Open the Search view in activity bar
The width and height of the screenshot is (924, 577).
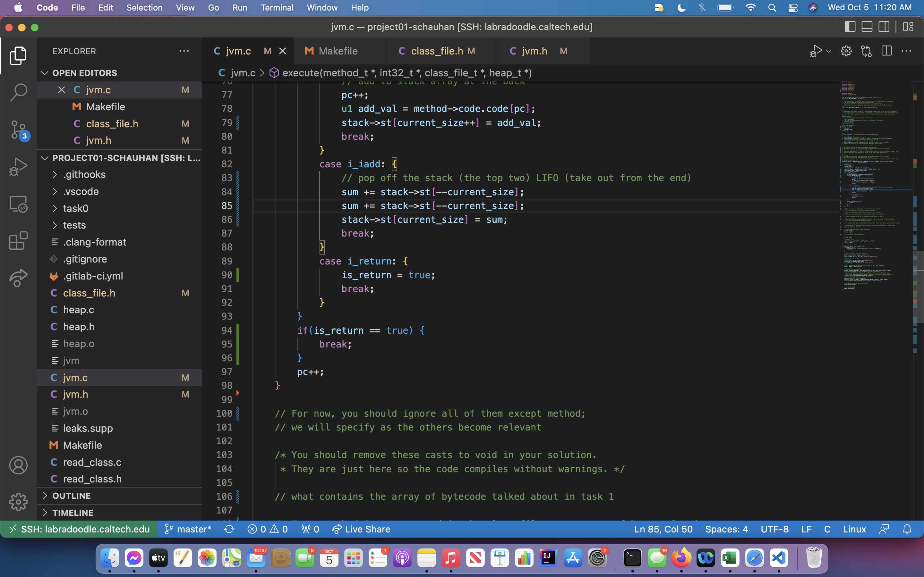18,92
